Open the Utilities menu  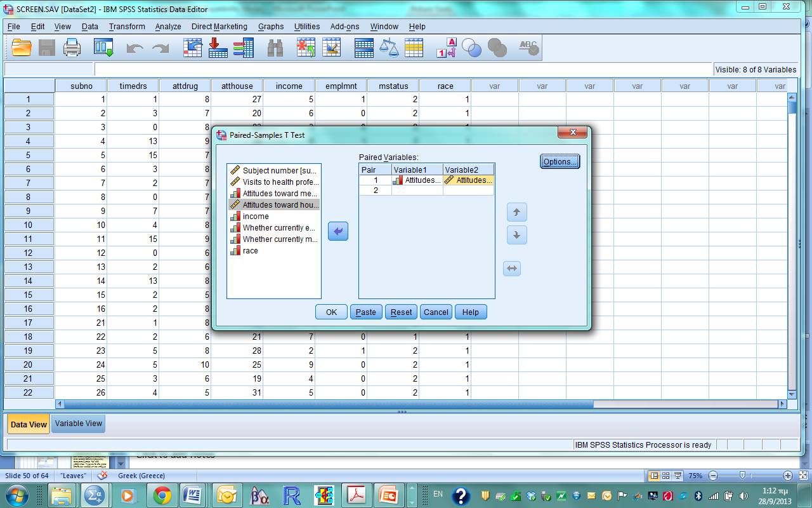(x=307, y=27)
